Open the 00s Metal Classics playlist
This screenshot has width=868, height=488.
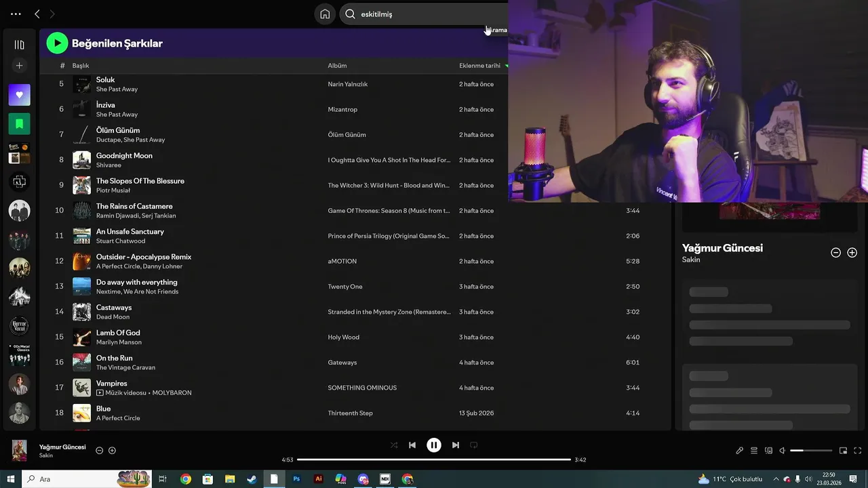point(19,355)
